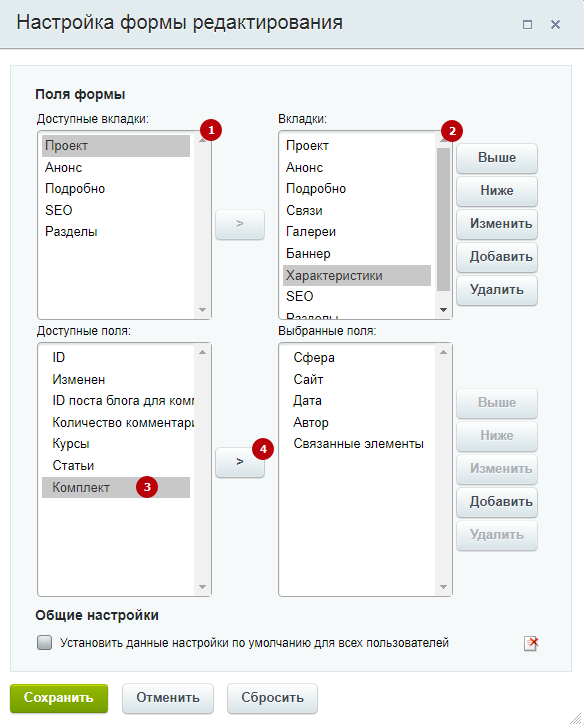Click lower Добавить button for fields
This screenshot has width=584, height=725.
click(x=497, y=502)
